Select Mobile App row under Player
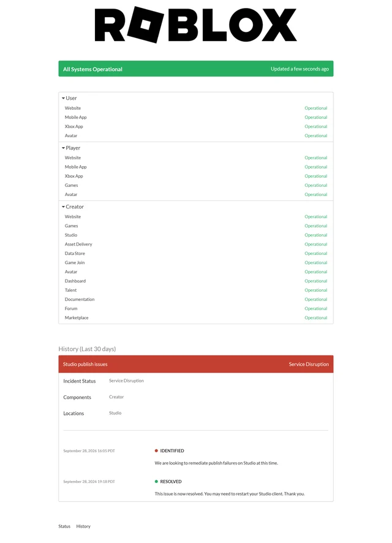 click(196, 167)
